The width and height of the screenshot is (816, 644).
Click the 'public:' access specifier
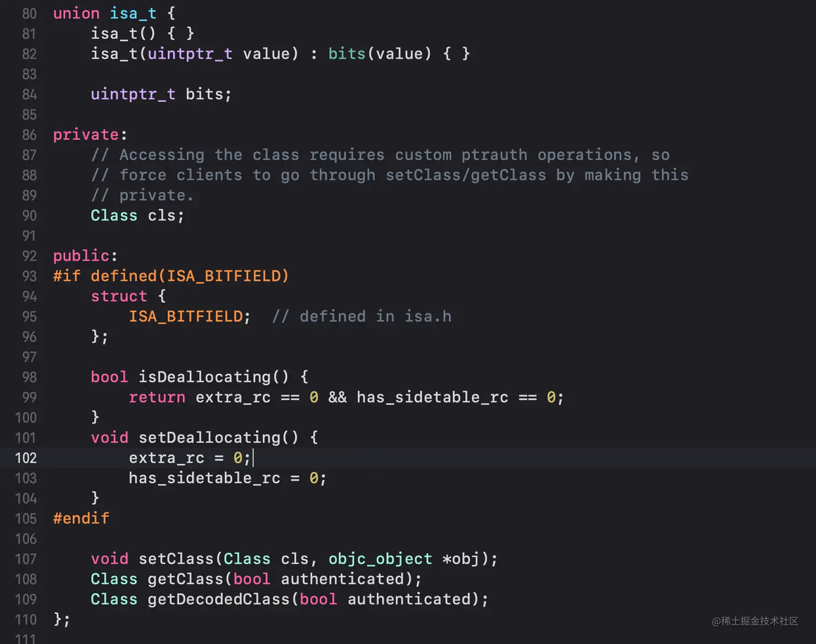point(85,256)
